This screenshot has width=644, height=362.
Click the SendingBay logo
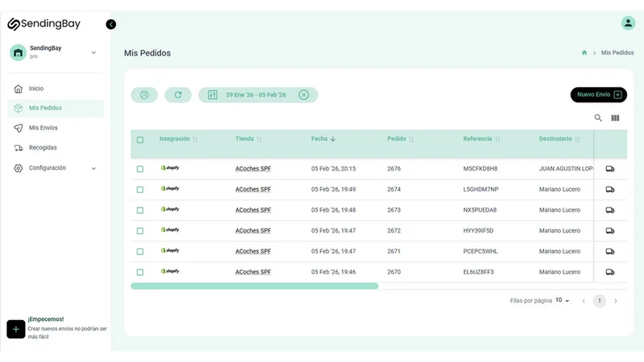click(44, 24)
